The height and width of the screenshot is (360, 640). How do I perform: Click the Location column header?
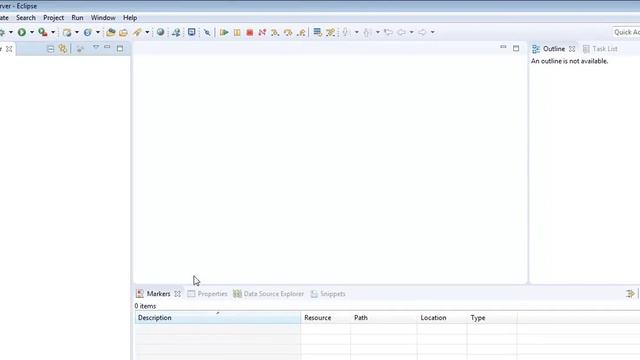(x=442, y=318)
